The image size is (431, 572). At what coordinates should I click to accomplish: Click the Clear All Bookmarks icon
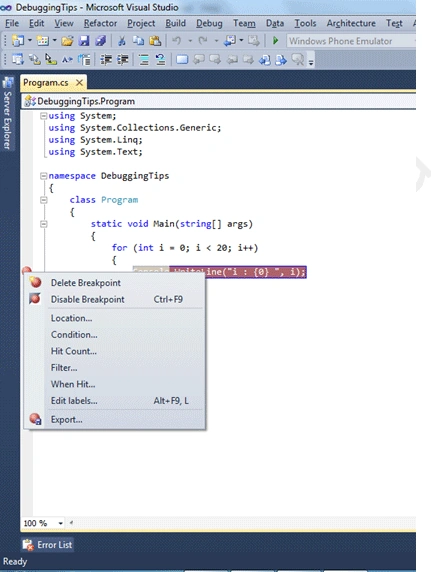[298, 59]
